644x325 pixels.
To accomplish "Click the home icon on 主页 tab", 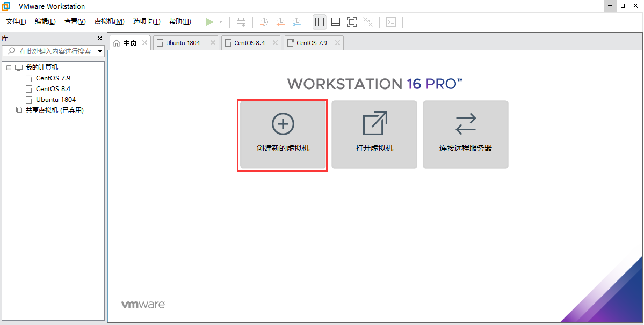I will pos(117,43).
